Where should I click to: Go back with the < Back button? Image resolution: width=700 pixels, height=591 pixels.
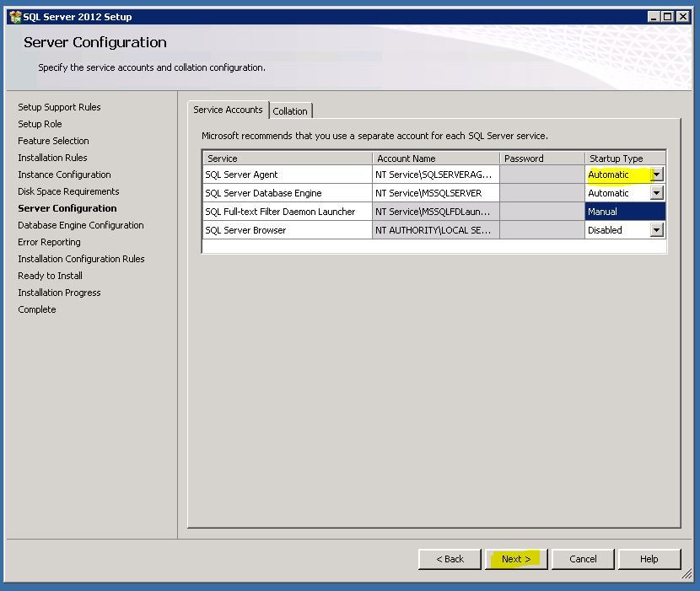pyautogui.click(x=450, y=559)
